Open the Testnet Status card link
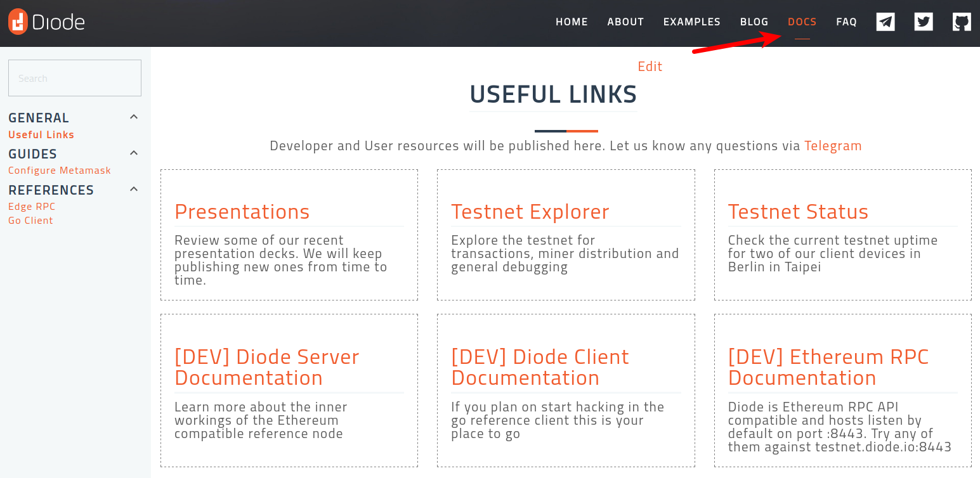 tap(798, 212)
